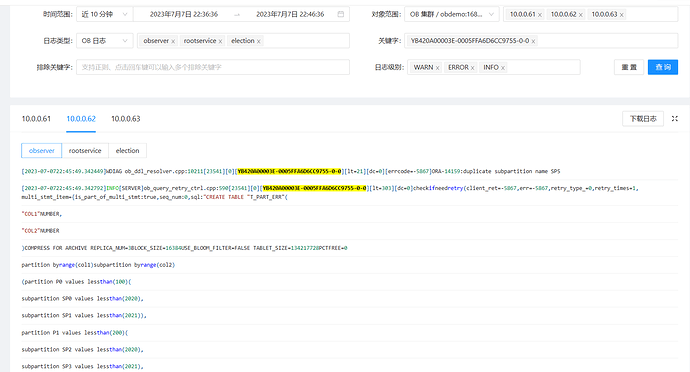The width and height of the screenshot is (690, 372).
Task: Select the observer log sub-tab
Action: (x=41, y=151)
